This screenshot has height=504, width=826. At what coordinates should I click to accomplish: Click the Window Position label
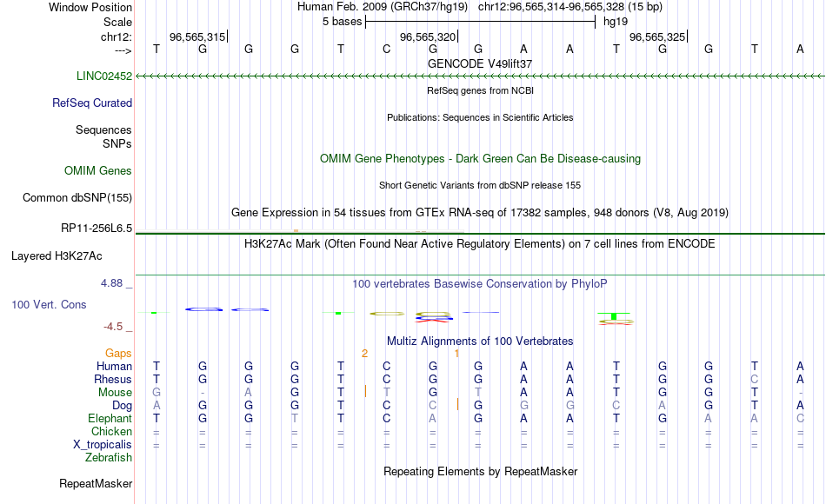click(90, 7)
